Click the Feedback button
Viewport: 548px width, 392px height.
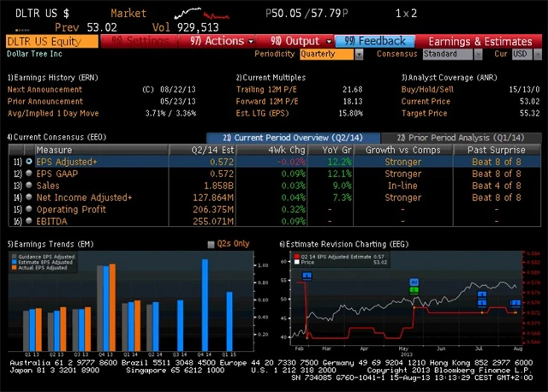[375, 41]
